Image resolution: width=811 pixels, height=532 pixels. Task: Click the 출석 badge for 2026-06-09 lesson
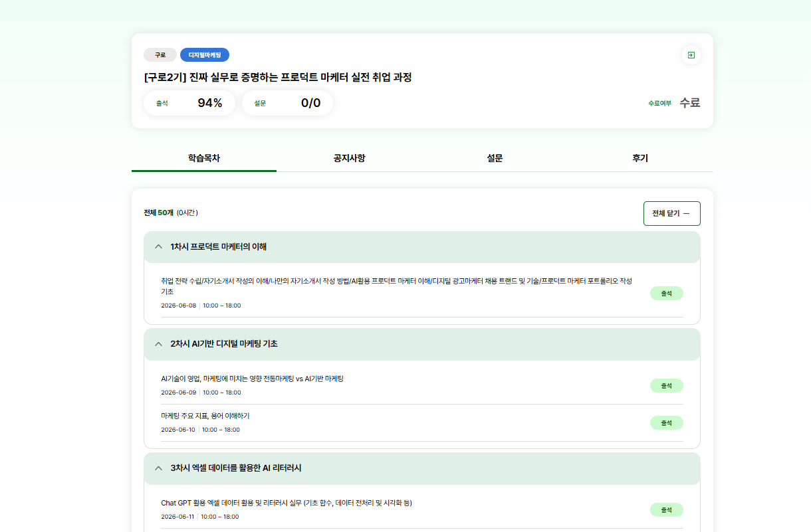[x=666, y=385]
